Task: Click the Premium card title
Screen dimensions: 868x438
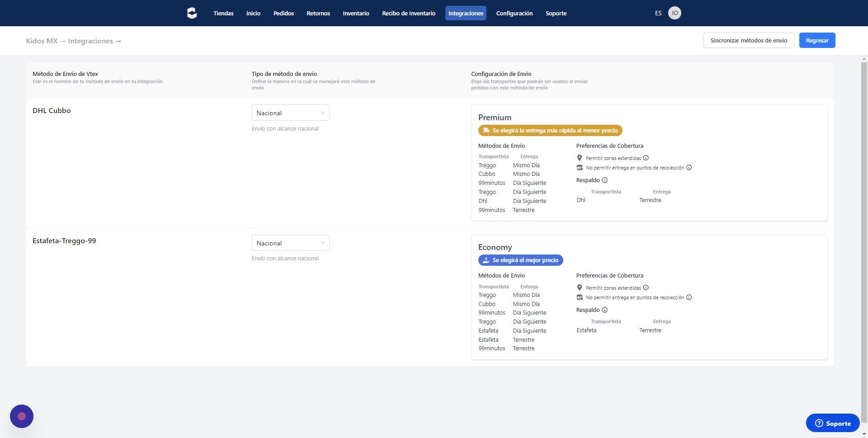Action: pos(495,118)
